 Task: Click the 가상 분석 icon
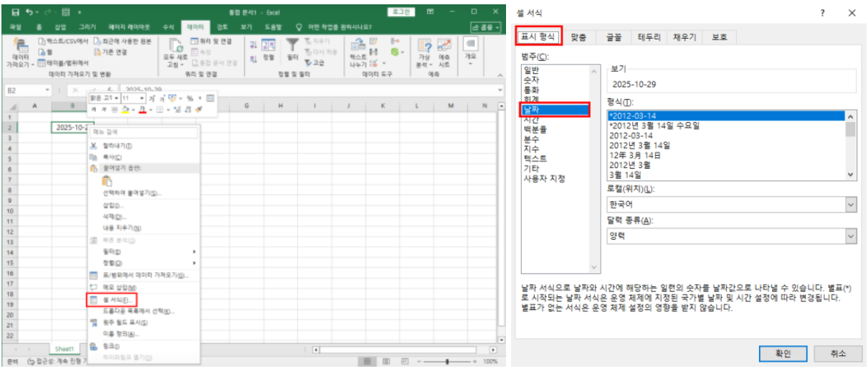424,49
